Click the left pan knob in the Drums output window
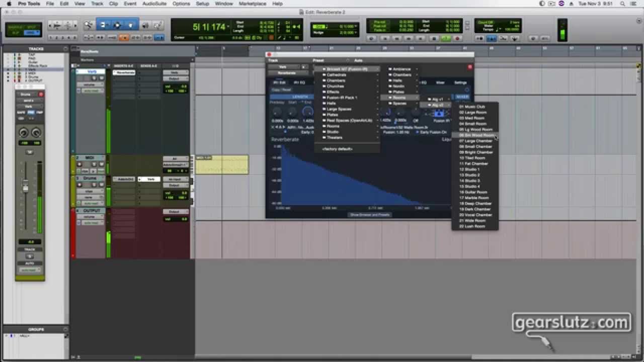The width and height of the screenshot is (644, 362). (x=23, y=133)
